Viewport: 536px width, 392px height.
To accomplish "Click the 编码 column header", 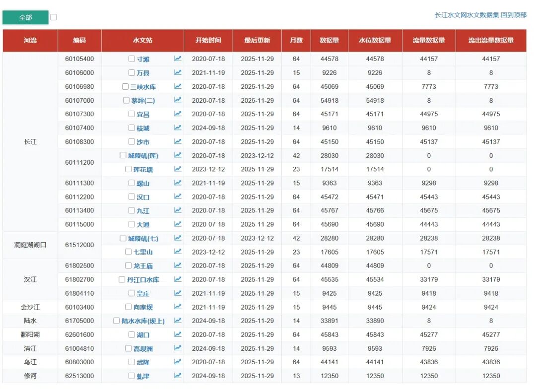I will (79, 40).
